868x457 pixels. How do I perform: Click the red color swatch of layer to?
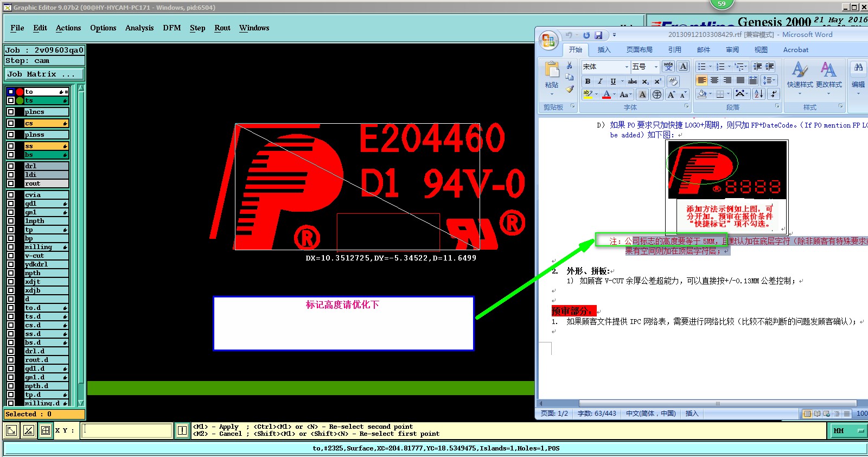coord(20,92)
